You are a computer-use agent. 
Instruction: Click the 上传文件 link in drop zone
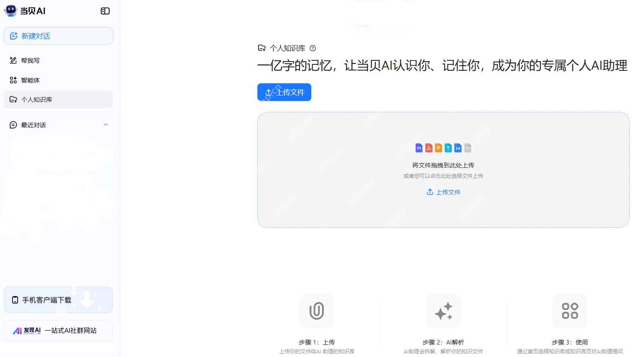(443, 192)
